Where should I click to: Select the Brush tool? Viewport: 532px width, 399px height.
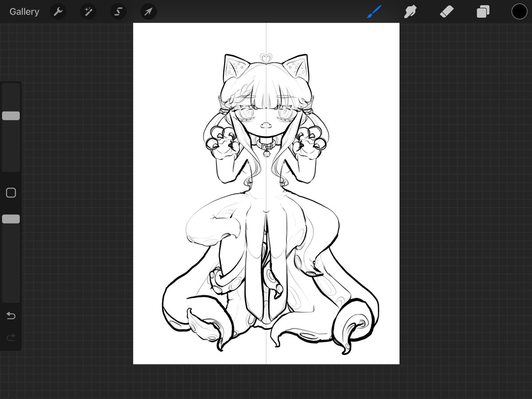[x=375, y=12]
